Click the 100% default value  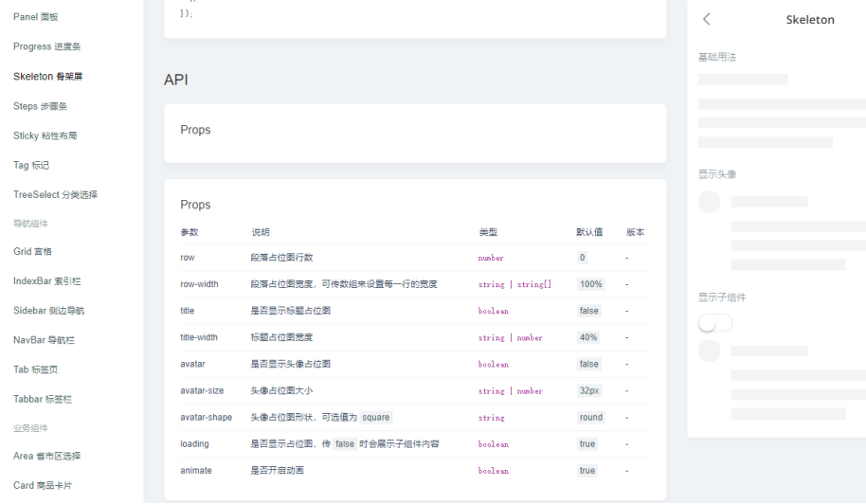click(591, 284)
